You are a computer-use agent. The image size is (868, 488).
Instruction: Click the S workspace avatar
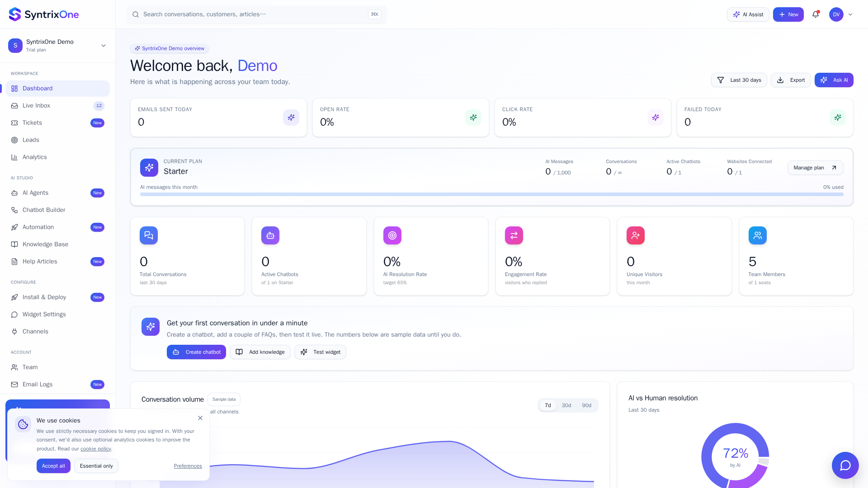[x=15, y=46]
